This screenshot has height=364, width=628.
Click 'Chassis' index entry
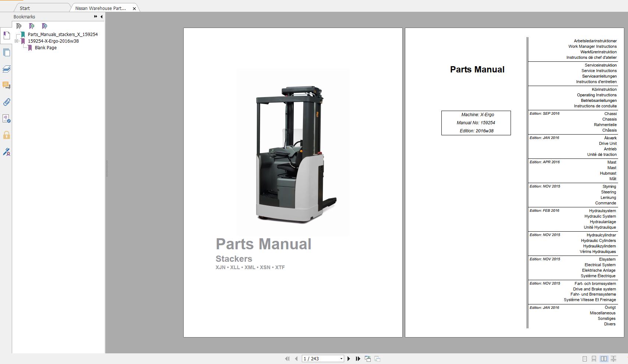pyautogui.click(x=609, y=119)
